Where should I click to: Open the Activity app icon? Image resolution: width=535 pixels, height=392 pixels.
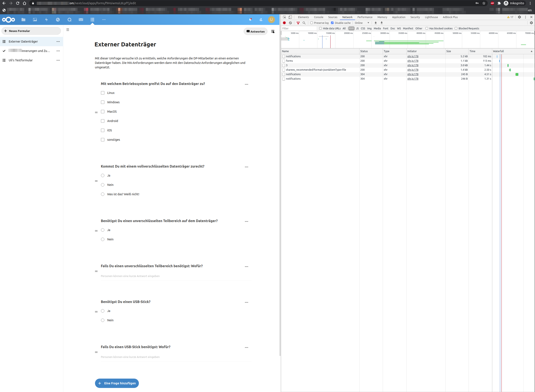point(46,20)
